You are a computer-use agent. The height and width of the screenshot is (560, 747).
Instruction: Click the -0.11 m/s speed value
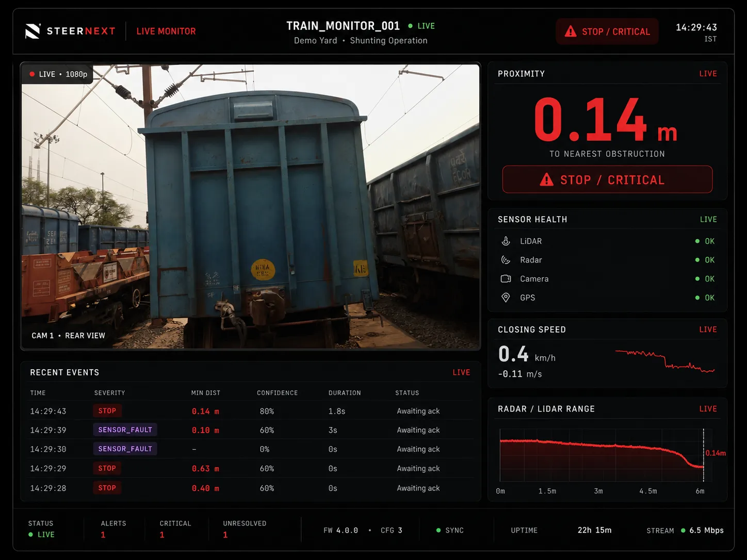[520, 374]
